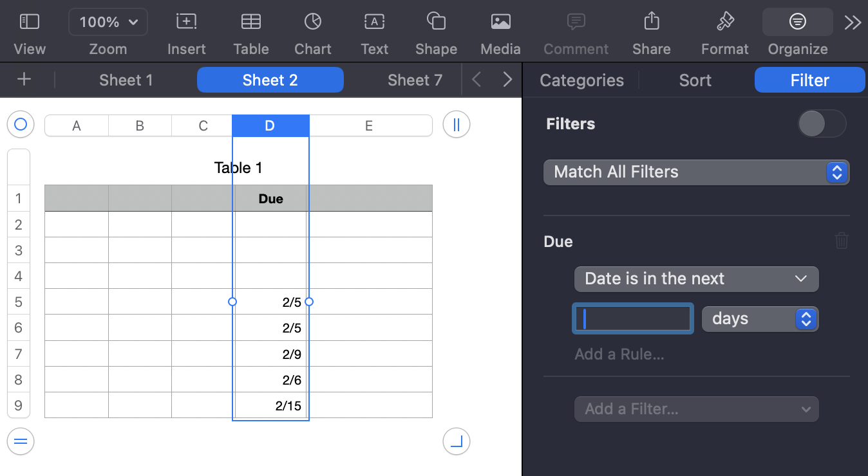
Task: Open the Format paintbrush icon
Action: [725, 22]
